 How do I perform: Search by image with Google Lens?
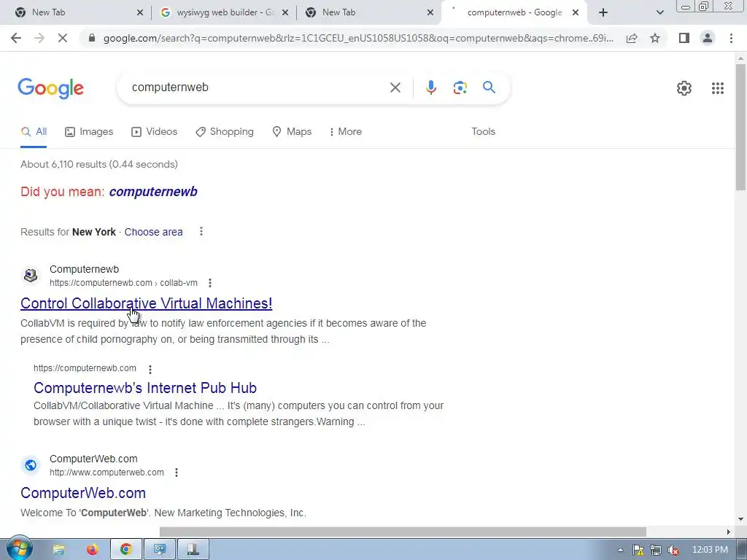[x=460, y=87]
